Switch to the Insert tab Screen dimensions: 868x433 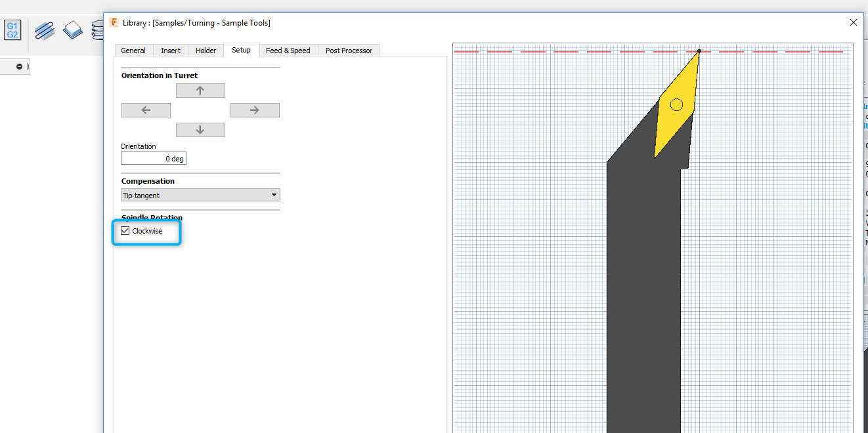pos(170,50)
